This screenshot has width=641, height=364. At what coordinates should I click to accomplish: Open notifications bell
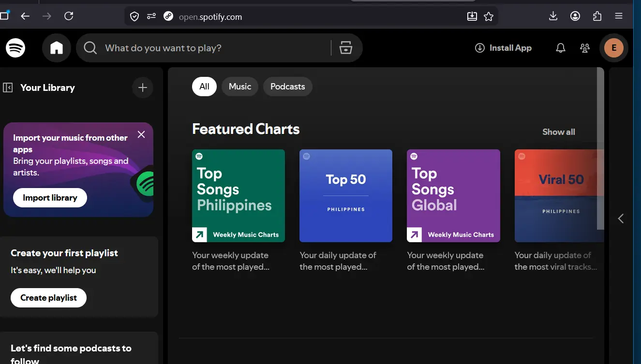(561, 48)
